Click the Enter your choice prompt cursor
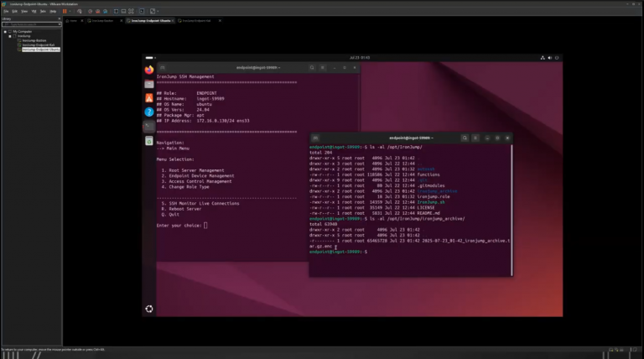Viewport: 644px width, 359px height. (x=205, y=226)
